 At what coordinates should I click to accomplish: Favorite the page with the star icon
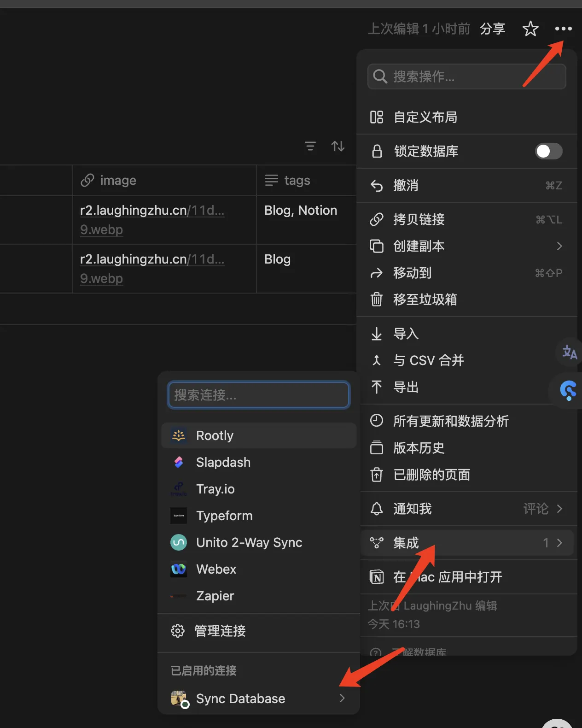pos(530,29)
